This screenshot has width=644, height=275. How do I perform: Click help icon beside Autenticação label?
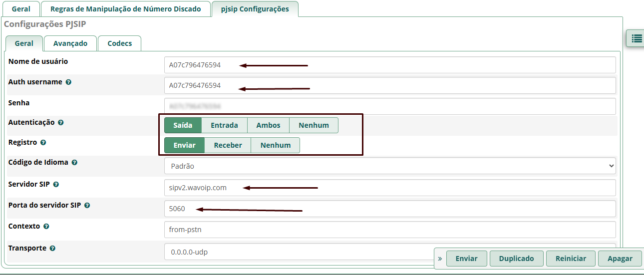(61, 122)
